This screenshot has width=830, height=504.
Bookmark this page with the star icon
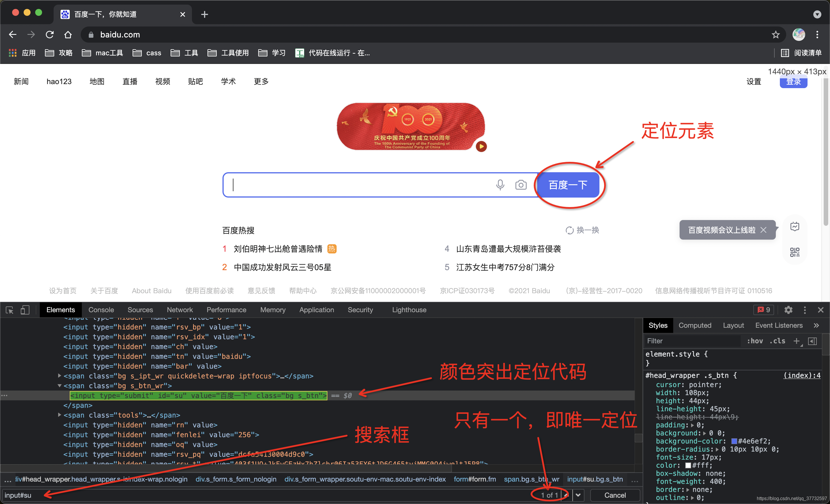pos(776,35)
